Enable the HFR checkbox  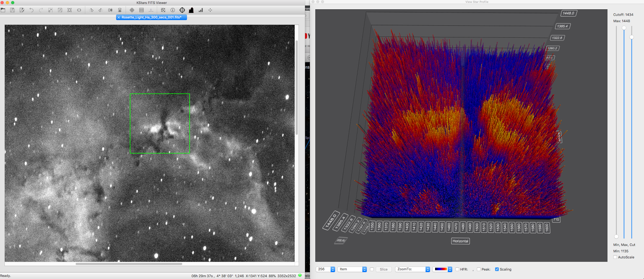pyautogui.click(x=457, y=269)
